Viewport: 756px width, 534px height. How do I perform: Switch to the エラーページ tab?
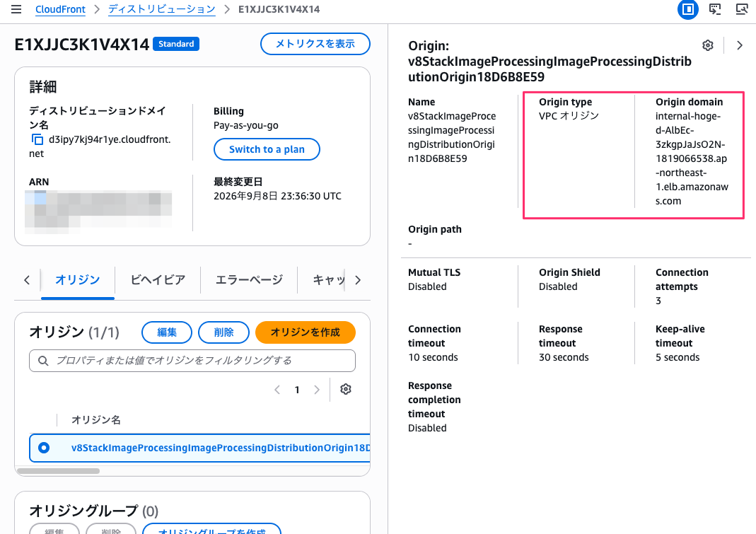[249, 280]
